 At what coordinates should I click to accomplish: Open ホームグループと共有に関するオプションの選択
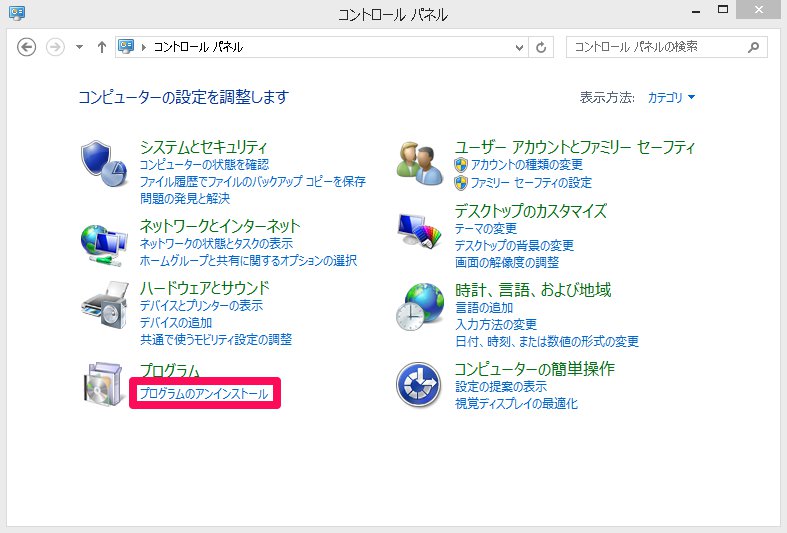248,260
